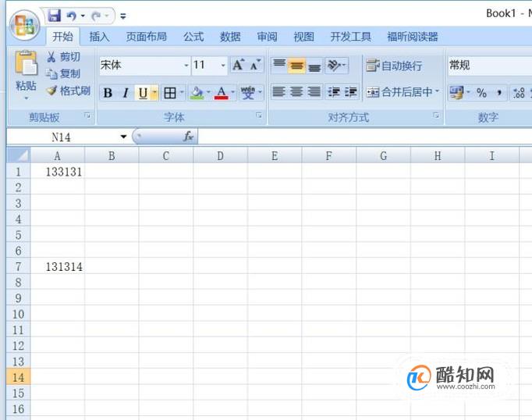Screen dimensions: 532x420
Task: Select cell A1 containing 133131
Action: 58,172
